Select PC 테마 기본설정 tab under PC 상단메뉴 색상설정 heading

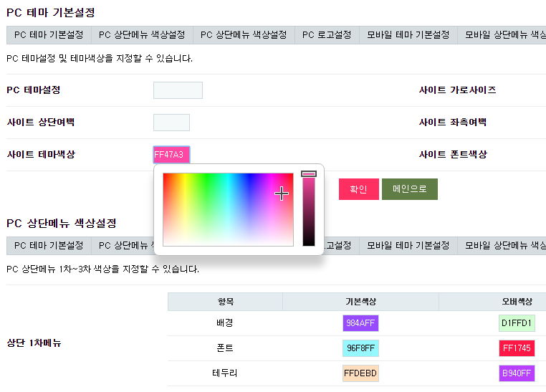point(49,246)
